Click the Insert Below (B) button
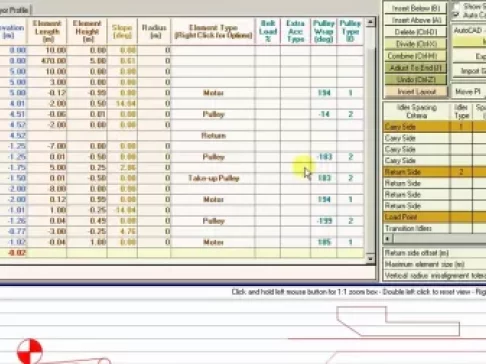 (x=416, y=8)
